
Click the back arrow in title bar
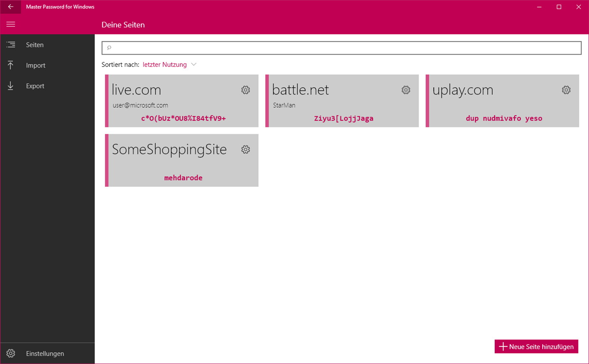[x=11, y=7]
